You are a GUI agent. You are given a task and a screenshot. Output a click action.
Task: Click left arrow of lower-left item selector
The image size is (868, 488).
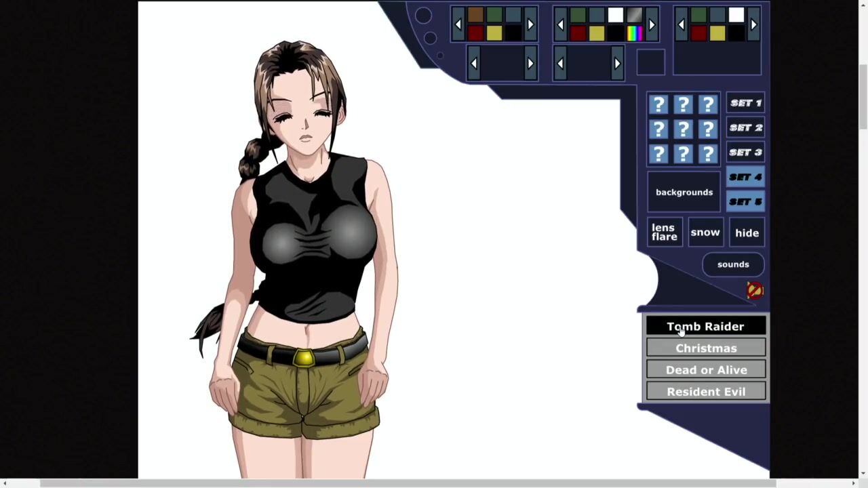pyautogui.click(x=474, y=64)
